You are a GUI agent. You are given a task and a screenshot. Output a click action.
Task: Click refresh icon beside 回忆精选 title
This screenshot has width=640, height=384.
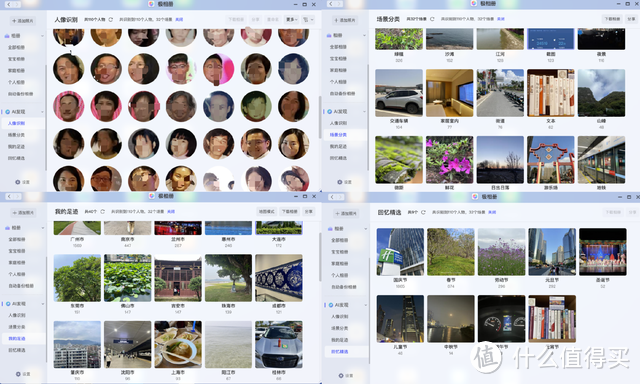pyautogui.click(x=423, y=212)
